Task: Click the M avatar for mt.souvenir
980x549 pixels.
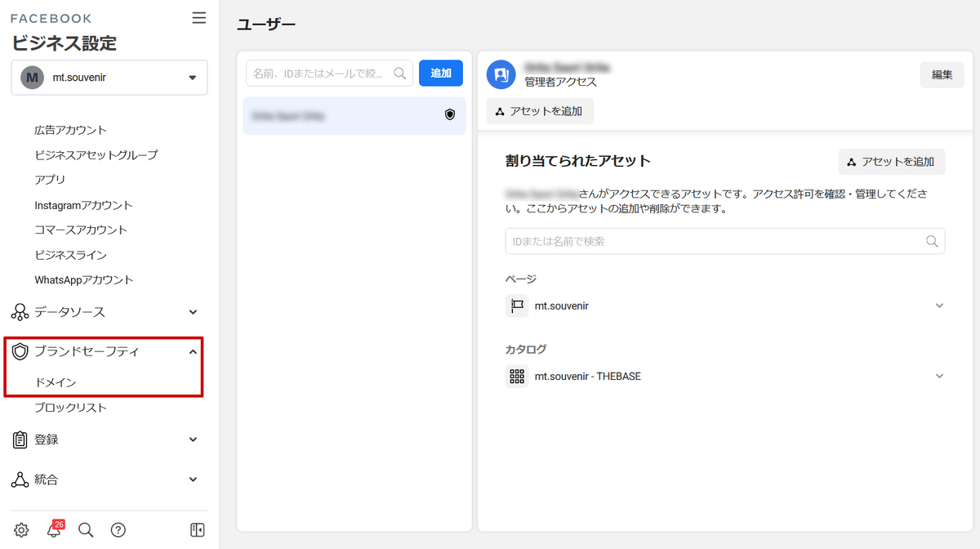Action: click(32, 78)
